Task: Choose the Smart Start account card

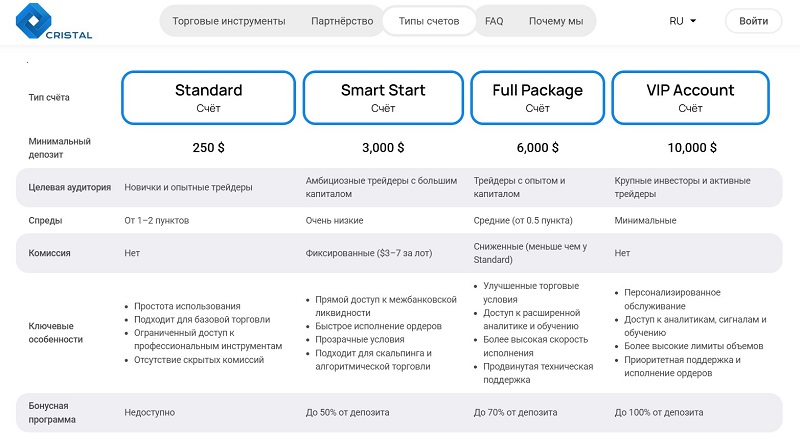Action: coord(383,97)
